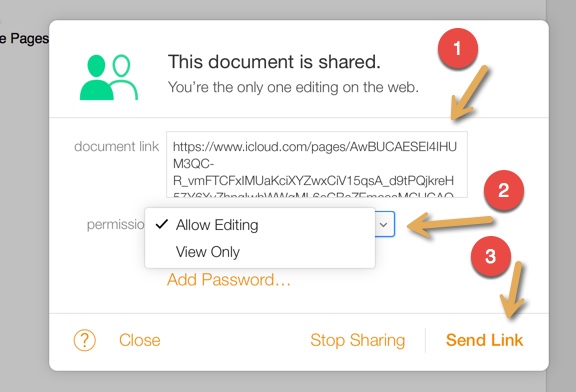Click Stop Sharing

point(357,340)
